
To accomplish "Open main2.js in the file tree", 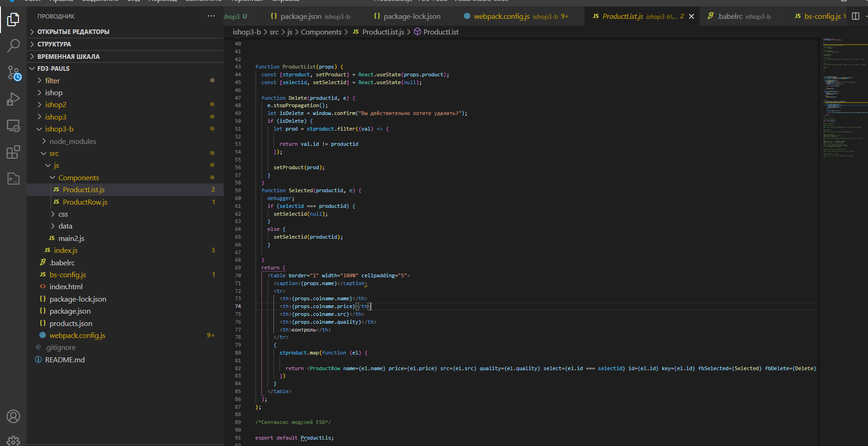I will pyautogui.click(x=125, y=238).
